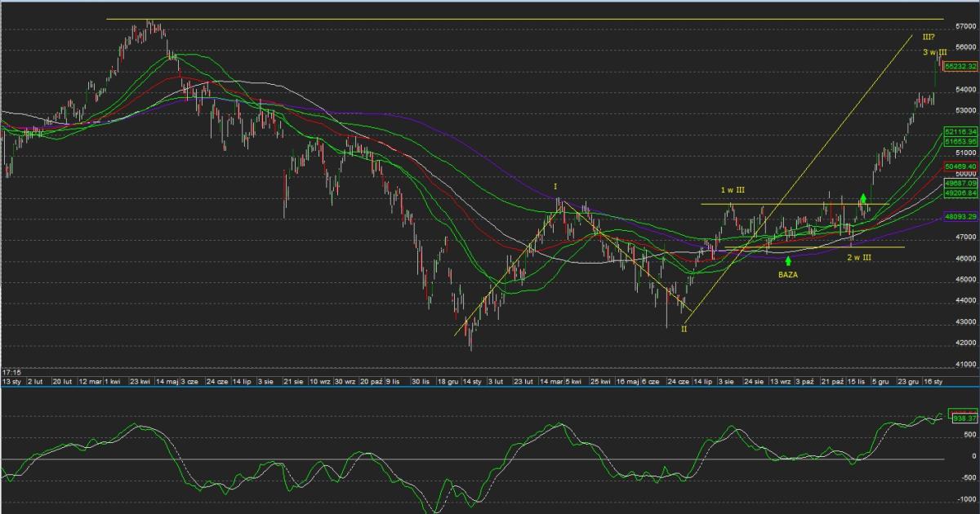Click the '13 sty' date on time axis

click(11, 381)
